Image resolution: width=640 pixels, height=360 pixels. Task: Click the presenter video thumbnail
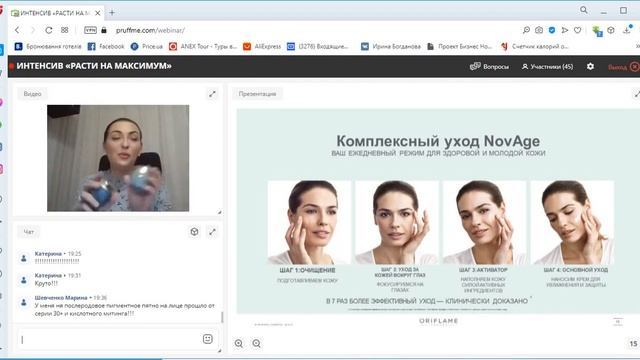(118, 158)
